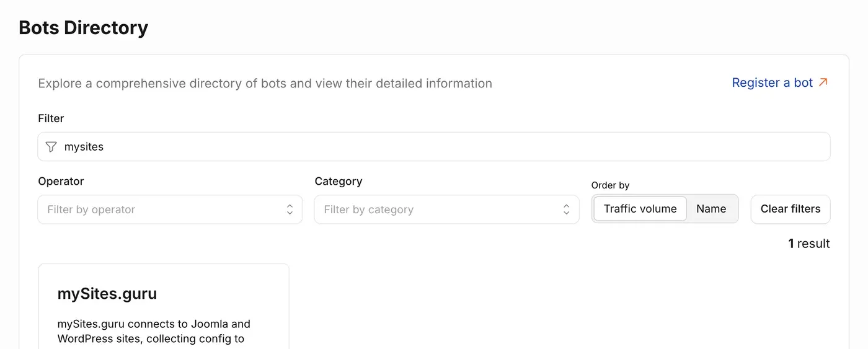
Task: Click the Register a bot arrow icon
Action: 823,82
